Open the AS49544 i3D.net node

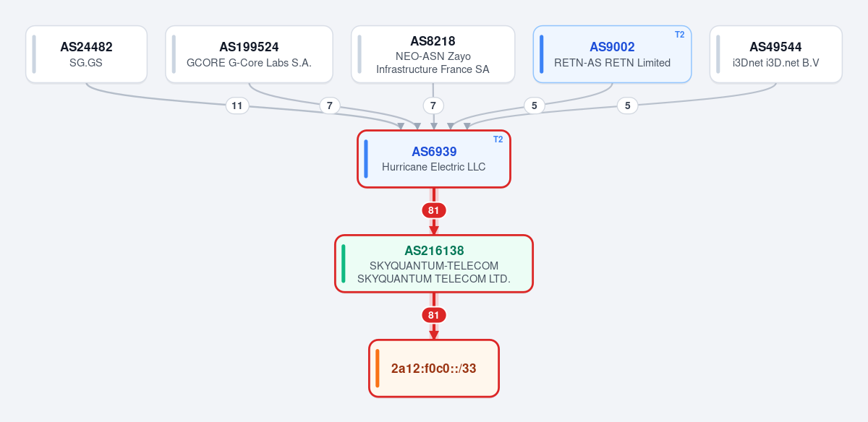point(775,54)
